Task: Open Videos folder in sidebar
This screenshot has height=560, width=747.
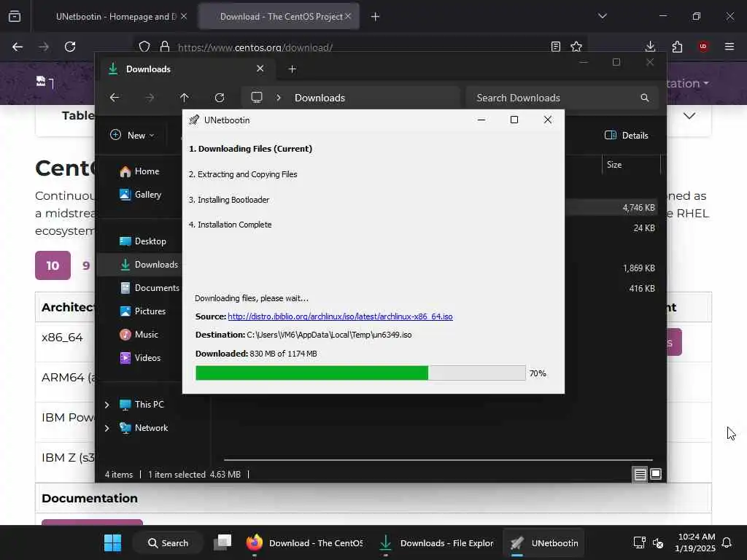Action: [140, 357]
